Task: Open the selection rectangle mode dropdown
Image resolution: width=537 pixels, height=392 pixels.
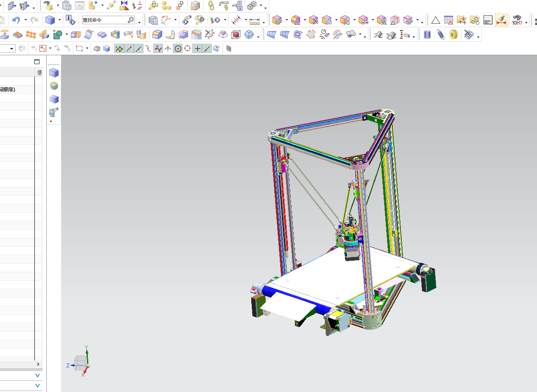Action: tap(87, 49)
